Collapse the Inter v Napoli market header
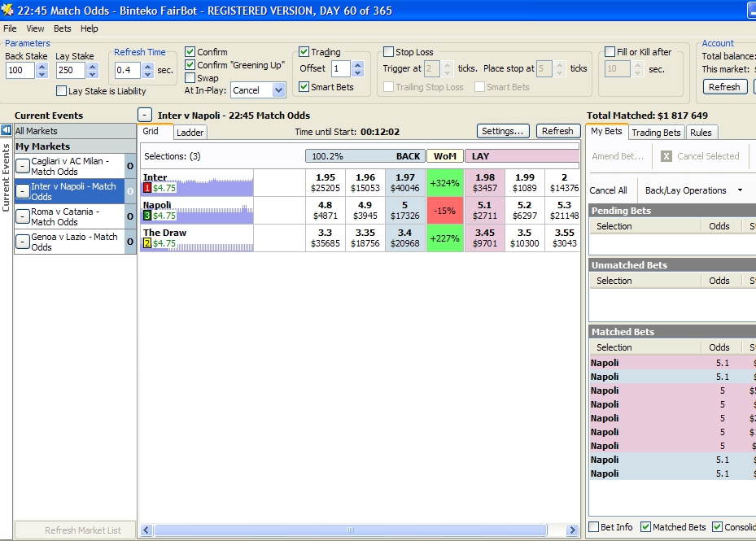This screenshot has width=756, height=541. (x=145, y=115)
